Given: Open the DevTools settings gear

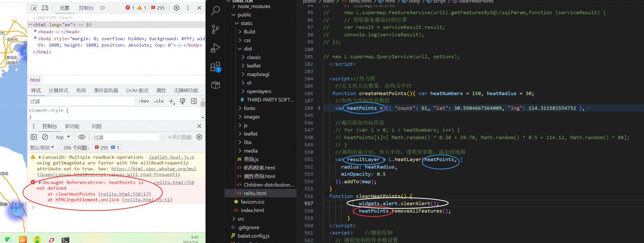Looking at the screenshot, I should 177,8.
